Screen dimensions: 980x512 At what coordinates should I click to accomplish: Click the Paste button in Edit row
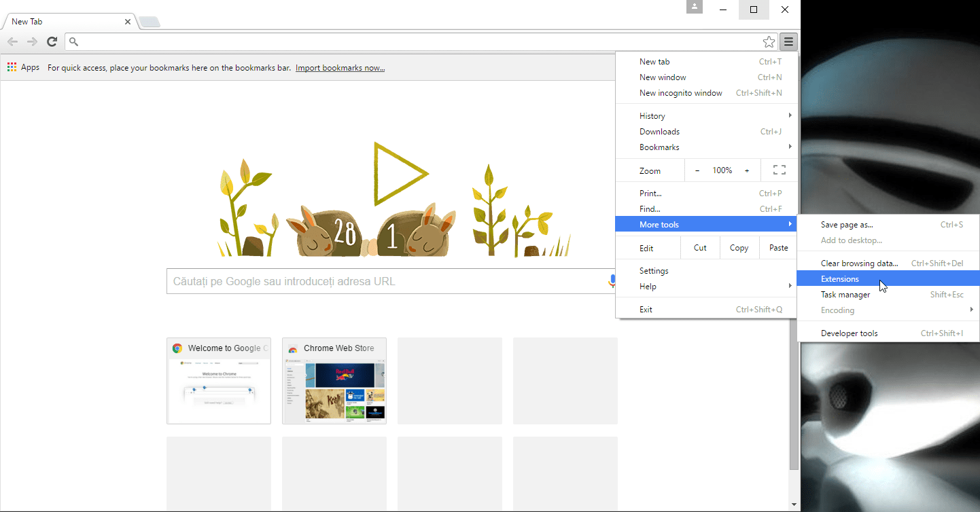point(779,248)
